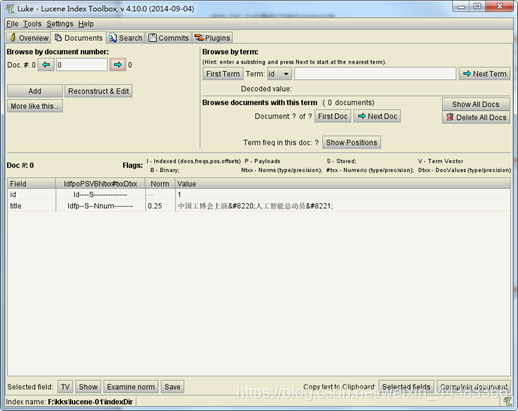518x411 pixels.
Task: Click More like this... button
Action: tap(35, 106)
